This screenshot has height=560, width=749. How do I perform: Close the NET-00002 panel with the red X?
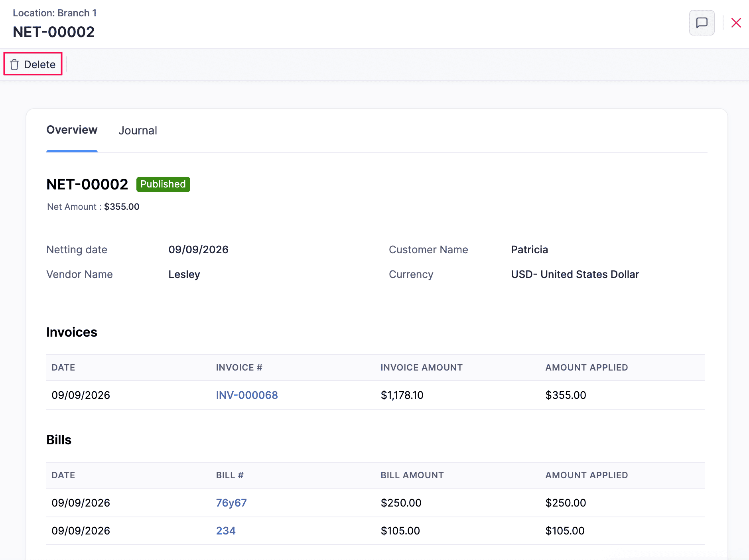(736, 23)
